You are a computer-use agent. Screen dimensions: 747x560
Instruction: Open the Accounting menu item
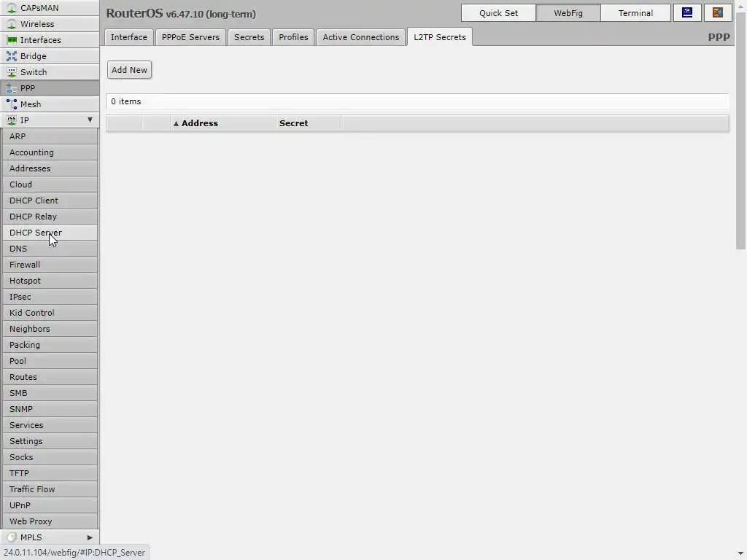50,152
